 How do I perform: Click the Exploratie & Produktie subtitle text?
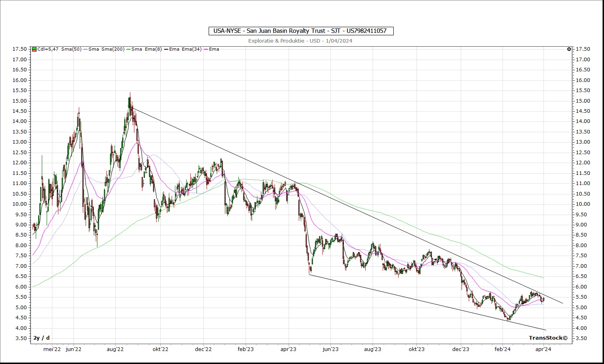pyautogui.click(x=300, y=41)
